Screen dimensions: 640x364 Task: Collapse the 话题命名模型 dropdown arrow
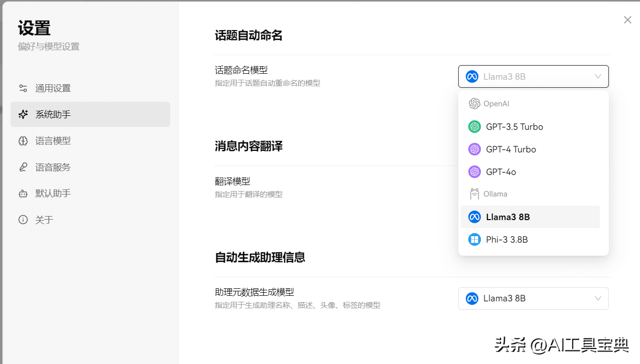click(x=598, y=77)
